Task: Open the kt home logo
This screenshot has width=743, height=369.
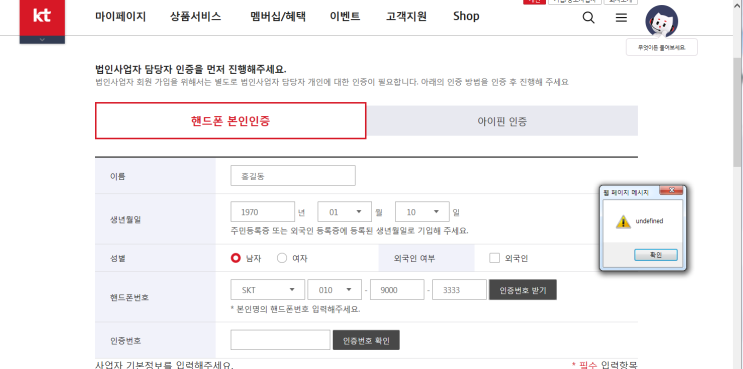Action: (42, 17)
